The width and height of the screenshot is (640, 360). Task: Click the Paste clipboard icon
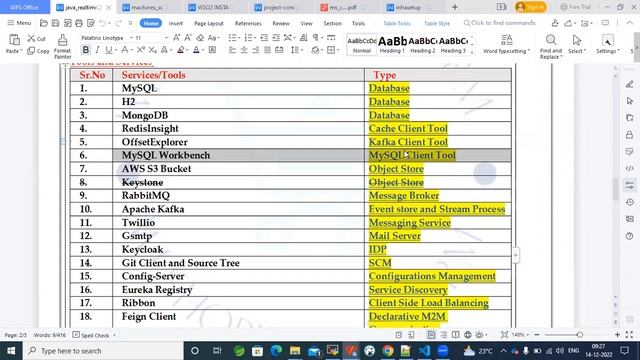click(x=14, y=40)
